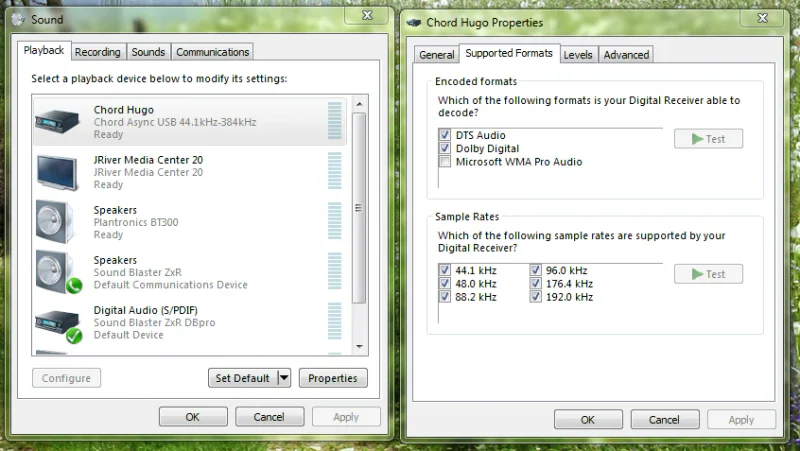Image resolution: width=800 pixels, height=451 pixels.
Task: Click OK in the Sound window
Action: pyautogui.click(x=193, y=417)
